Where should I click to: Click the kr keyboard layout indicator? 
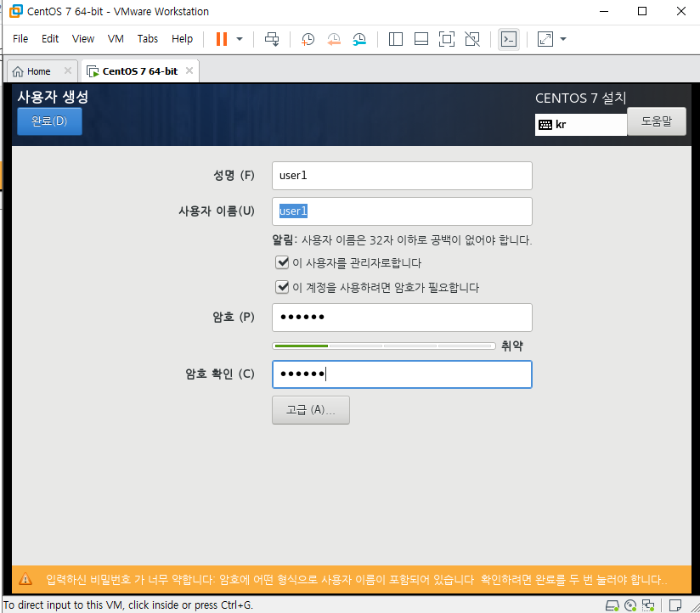(x=581, y=125)
